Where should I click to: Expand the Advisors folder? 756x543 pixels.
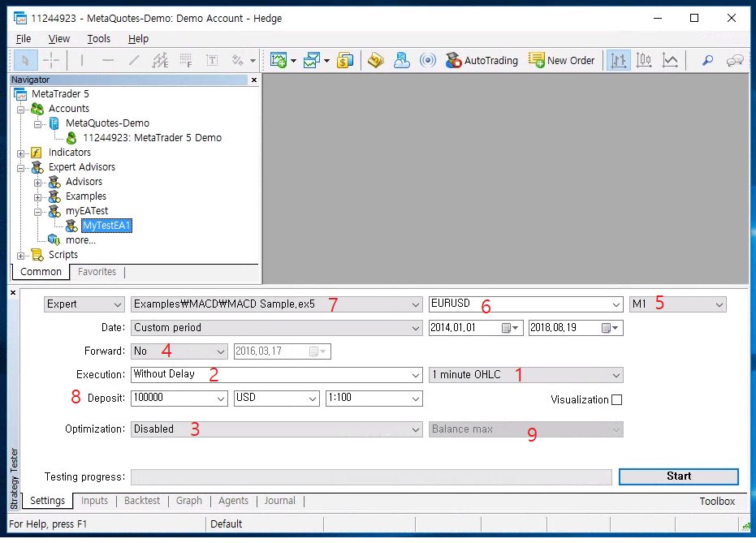tap(37, 183)
